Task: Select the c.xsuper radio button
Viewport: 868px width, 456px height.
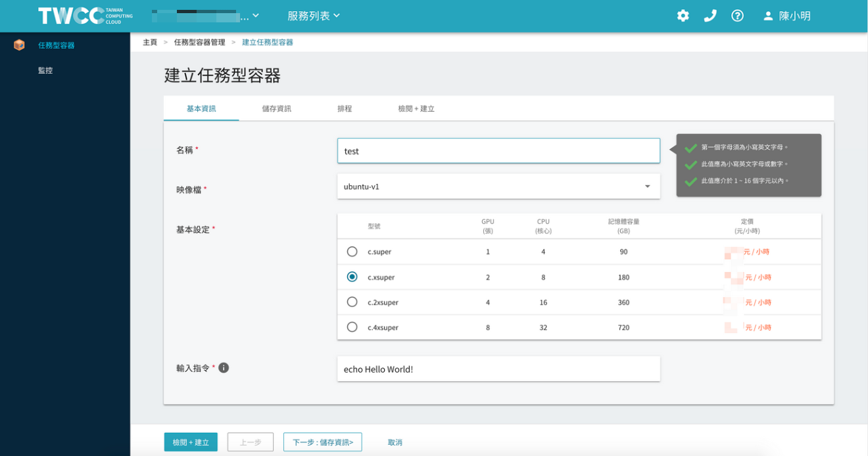Action: 352,277
